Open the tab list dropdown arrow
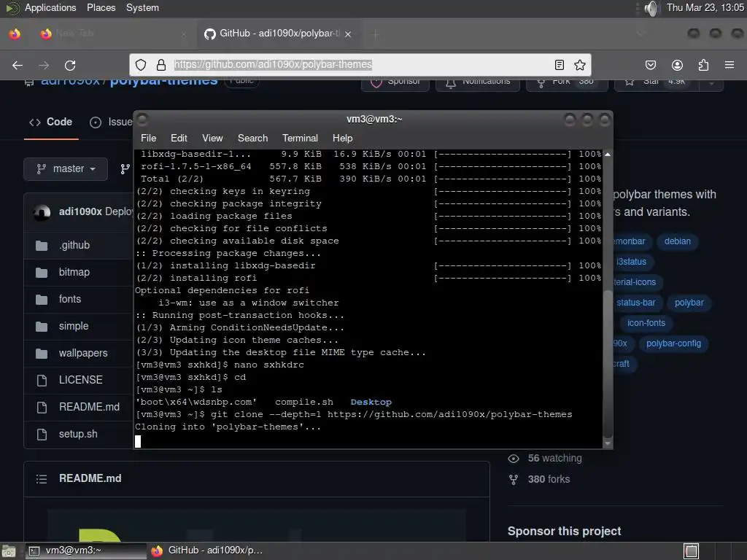747x560 pixels. 640,34
